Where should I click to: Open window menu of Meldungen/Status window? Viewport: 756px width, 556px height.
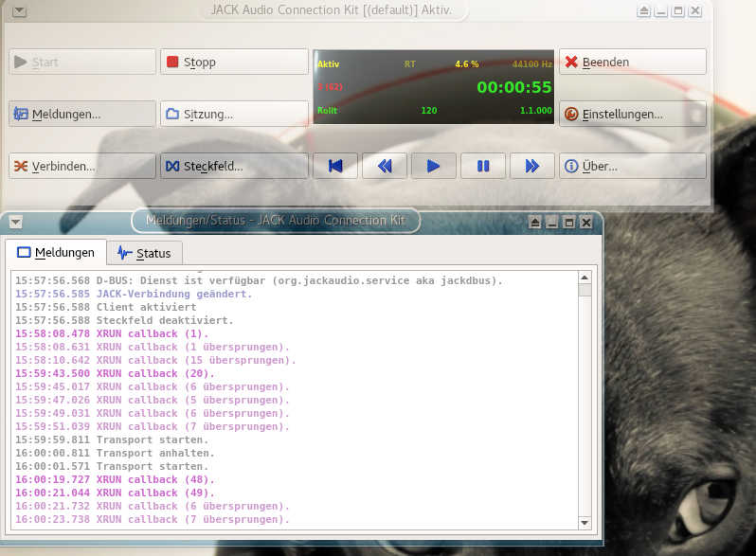point(16,222)
